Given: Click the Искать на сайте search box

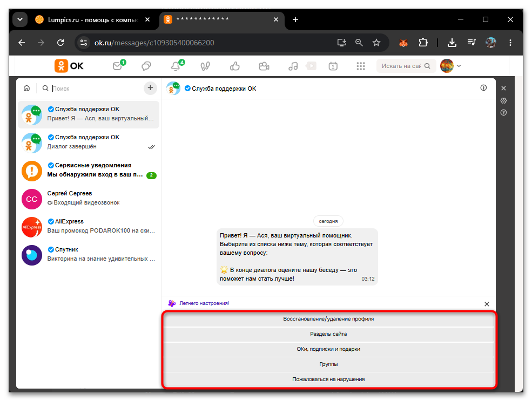Looking at the screenshot, I should tap(406, 66).
